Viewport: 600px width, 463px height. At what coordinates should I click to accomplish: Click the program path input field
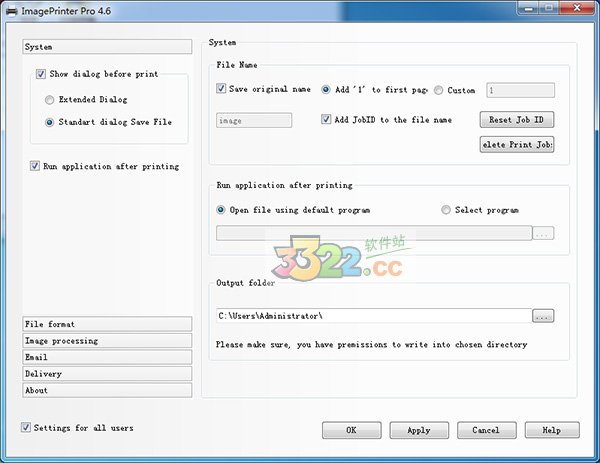tap(374, 233)
